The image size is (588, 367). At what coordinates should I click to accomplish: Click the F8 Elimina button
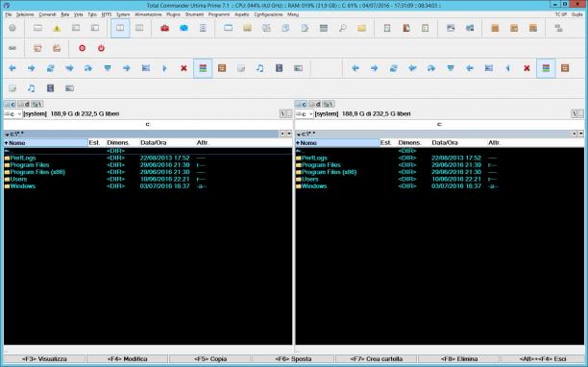click(x=459, y=358)
